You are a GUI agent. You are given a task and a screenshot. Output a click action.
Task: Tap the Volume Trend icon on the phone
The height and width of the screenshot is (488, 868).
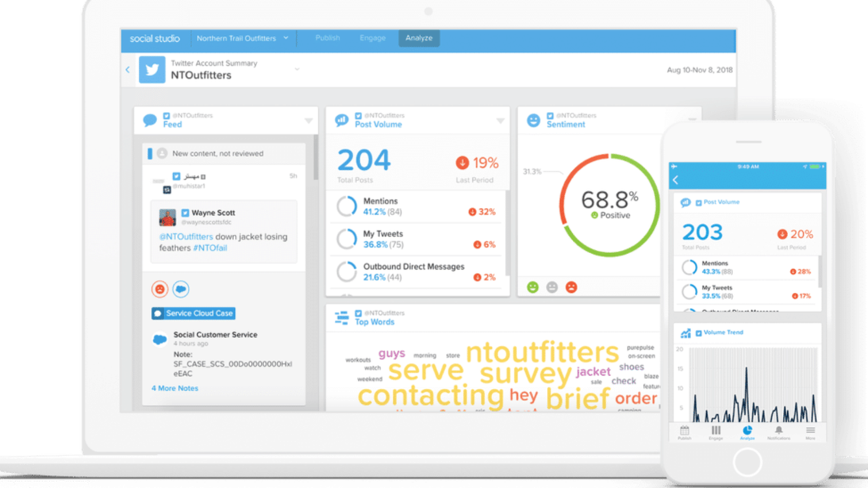tap(685, 333)
